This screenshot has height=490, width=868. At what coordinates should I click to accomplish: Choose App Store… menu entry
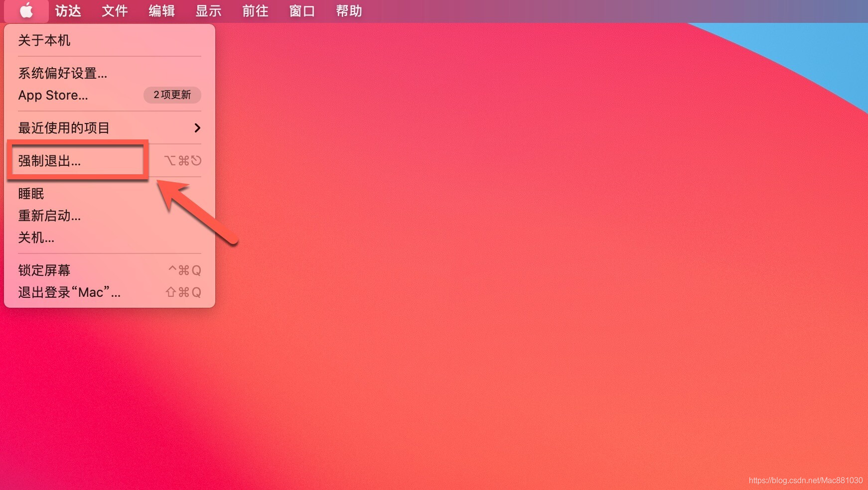[110, 95]
